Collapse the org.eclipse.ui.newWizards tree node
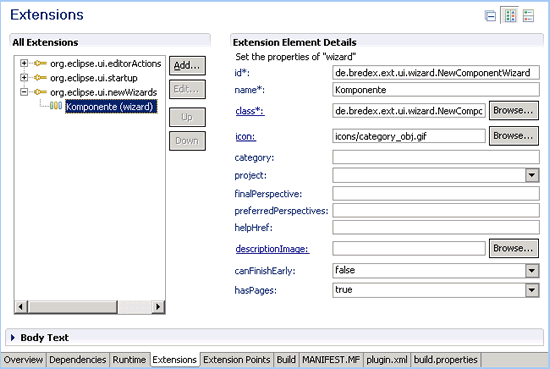The width and height of the screenshot is (550, 369). 24,92
